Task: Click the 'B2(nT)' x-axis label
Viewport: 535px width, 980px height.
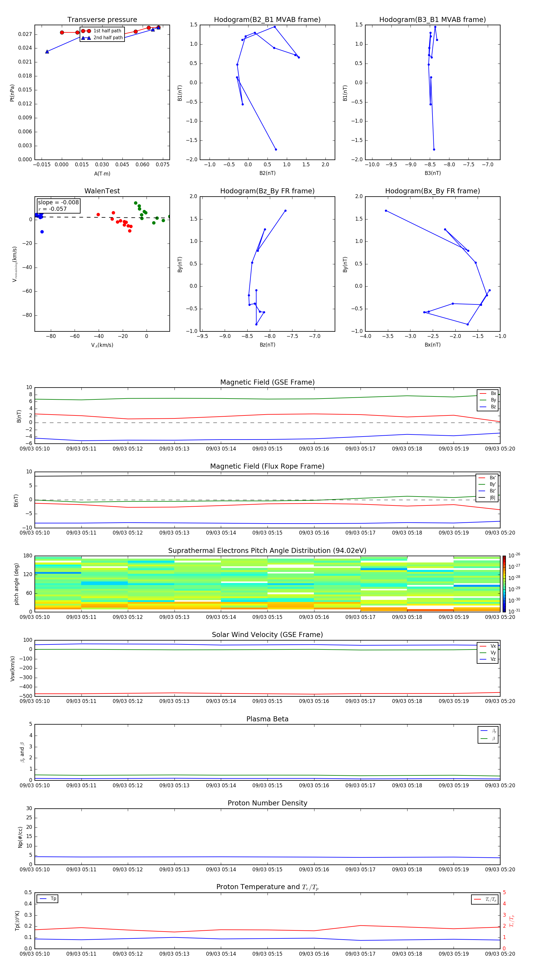Action: point(267,173)
